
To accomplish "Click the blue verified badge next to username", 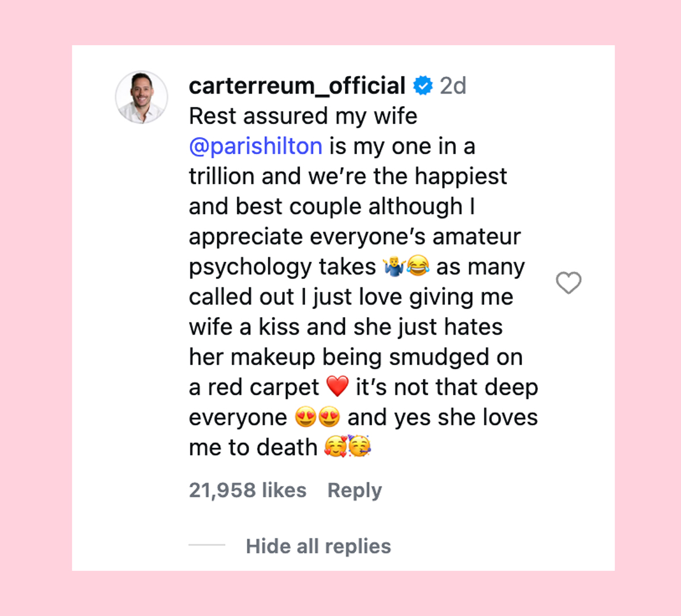I will [421, 85].
